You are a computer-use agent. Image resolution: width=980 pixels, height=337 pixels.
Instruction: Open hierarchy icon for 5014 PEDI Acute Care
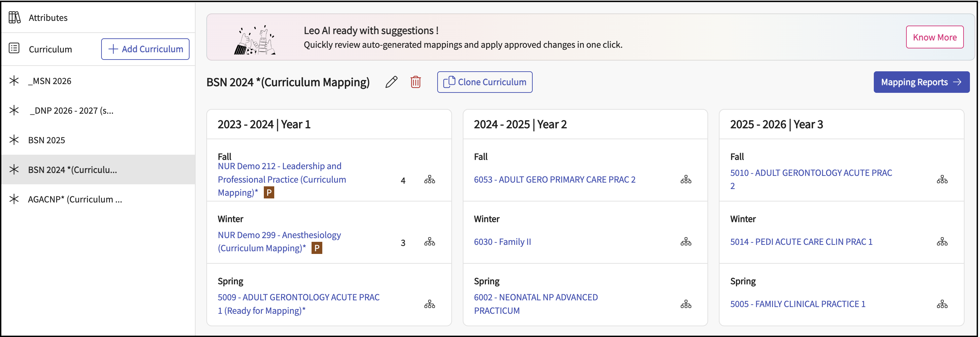coord(942,242)
